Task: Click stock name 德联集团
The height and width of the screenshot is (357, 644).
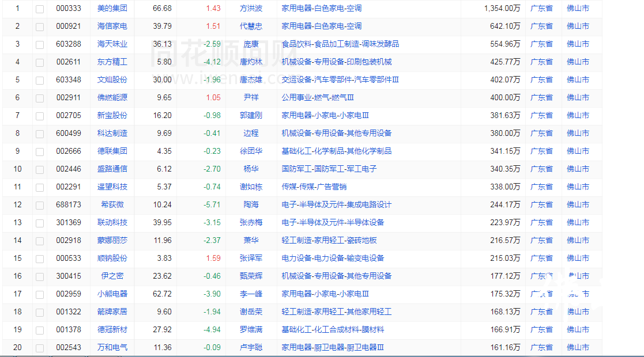Action: (112, 151)
